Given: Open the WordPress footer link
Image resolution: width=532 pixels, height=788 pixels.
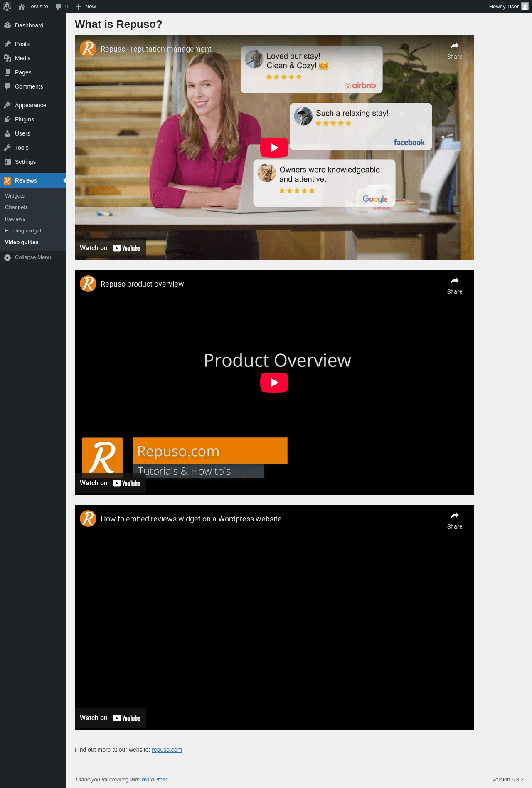Looking at the screenshot, I should point(155,780).
